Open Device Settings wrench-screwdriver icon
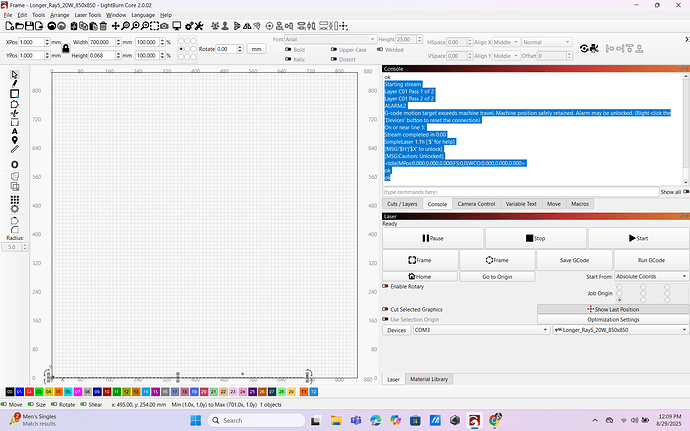 click(x=199, y=26)
